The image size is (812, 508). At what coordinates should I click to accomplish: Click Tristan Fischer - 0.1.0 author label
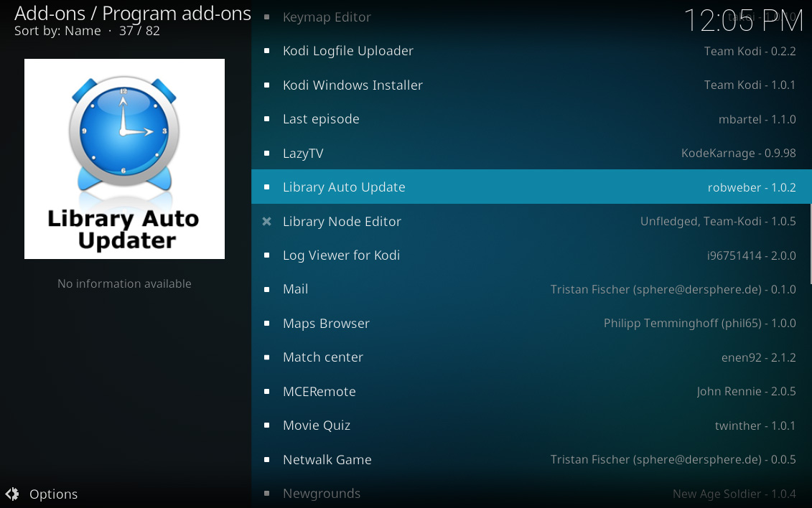pos(673,289)
